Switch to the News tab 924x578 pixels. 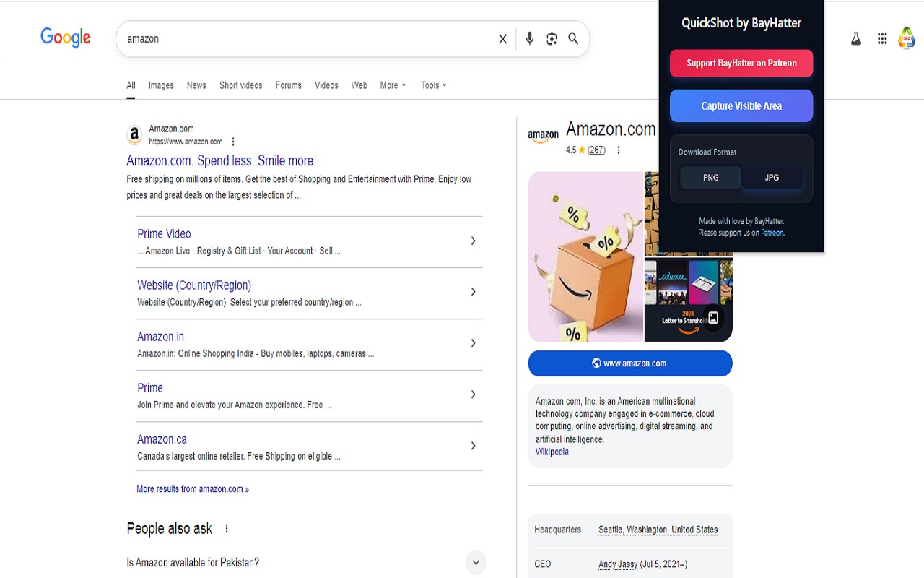[196, 85]
